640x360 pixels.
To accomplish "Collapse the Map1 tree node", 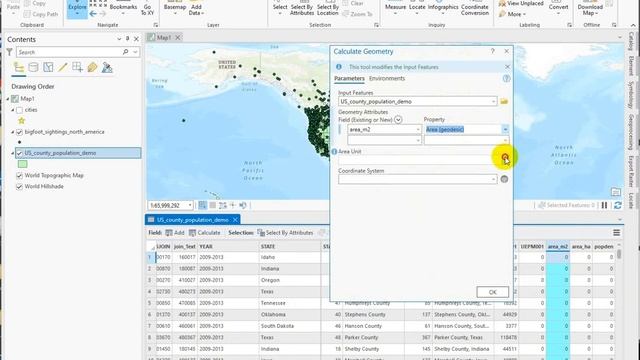I will click(x=8, y=99).
